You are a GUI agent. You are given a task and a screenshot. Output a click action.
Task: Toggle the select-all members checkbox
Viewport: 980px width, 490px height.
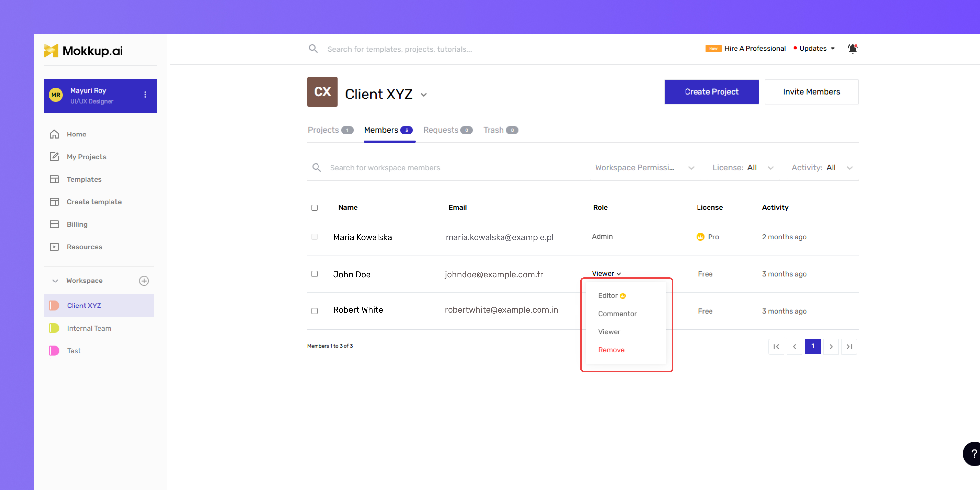(314, 208)
